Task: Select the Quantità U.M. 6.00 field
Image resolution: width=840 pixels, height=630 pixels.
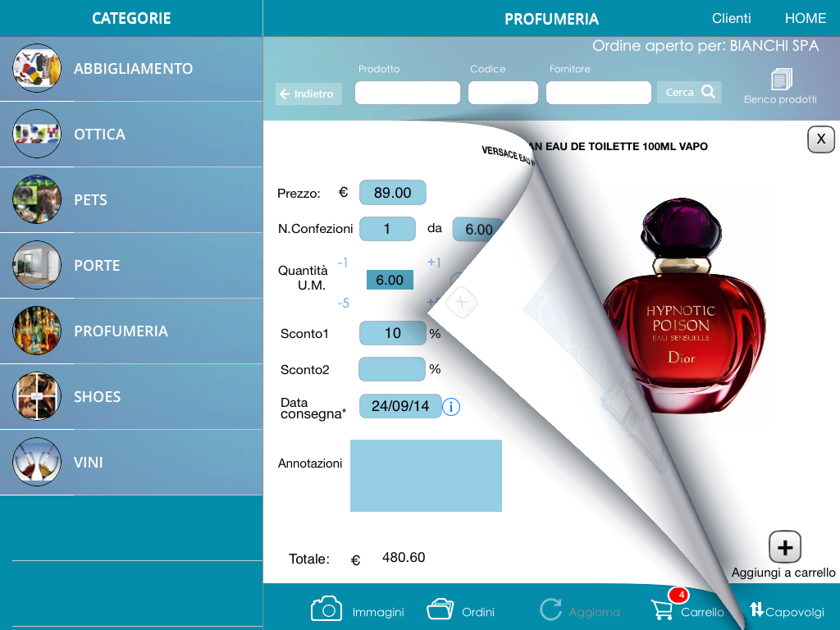Action: (390, 280)
